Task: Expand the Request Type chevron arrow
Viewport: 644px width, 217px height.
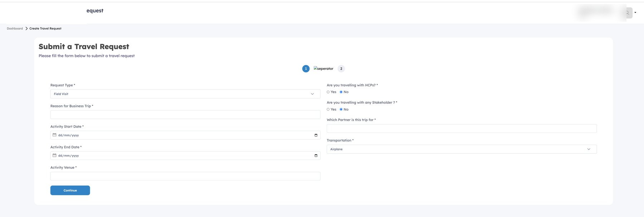Action: coord(312,94)
